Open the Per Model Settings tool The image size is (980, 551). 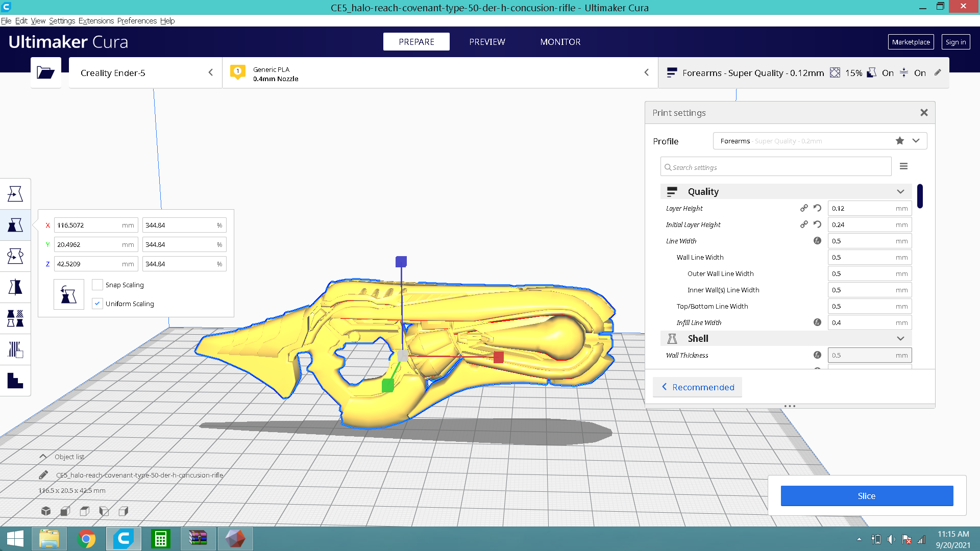[x=15, y=318]
